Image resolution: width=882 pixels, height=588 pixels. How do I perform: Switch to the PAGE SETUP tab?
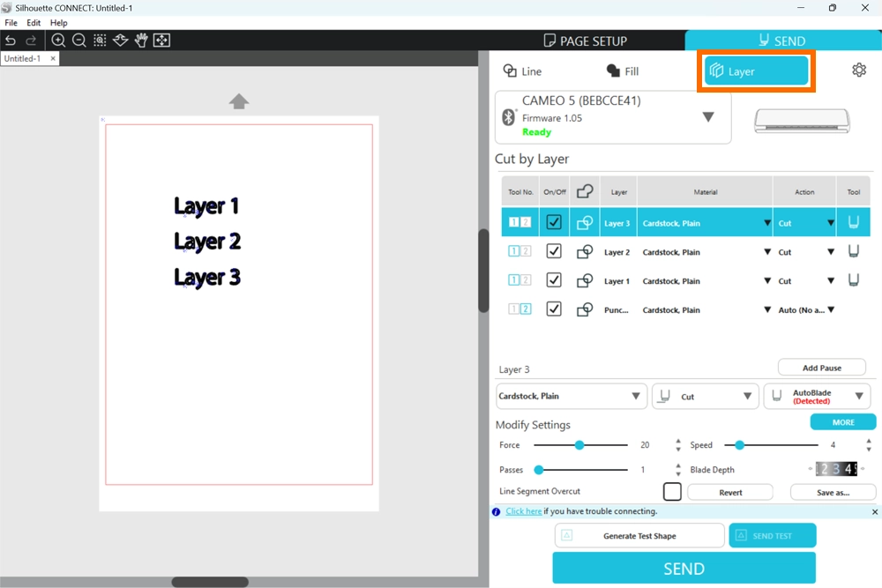[x=586, y=41]
